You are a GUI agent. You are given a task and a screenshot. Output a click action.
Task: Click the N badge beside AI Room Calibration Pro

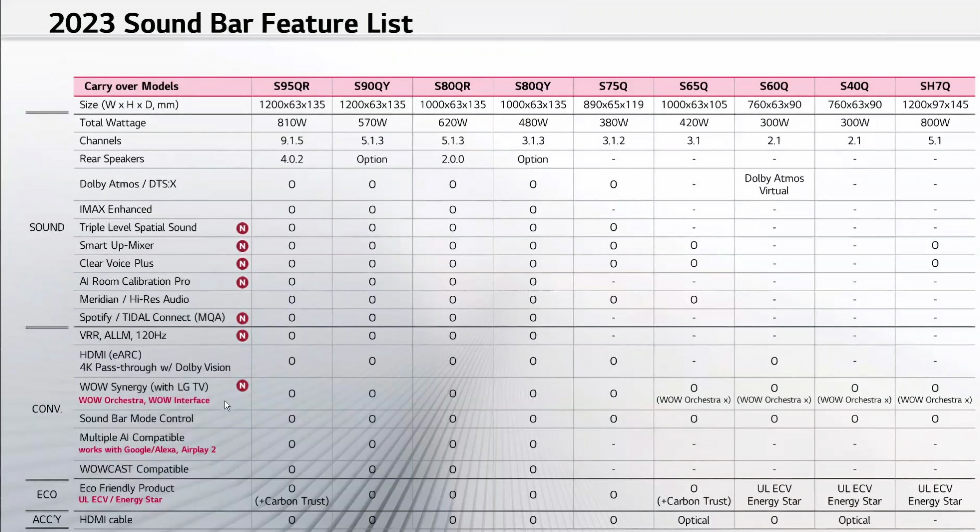(242, 282)
